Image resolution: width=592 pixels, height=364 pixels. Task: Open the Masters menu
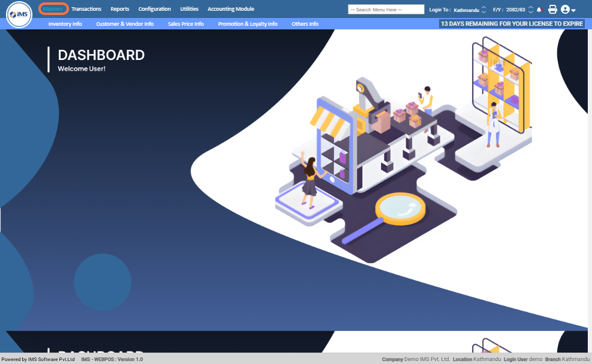point(53,9)
